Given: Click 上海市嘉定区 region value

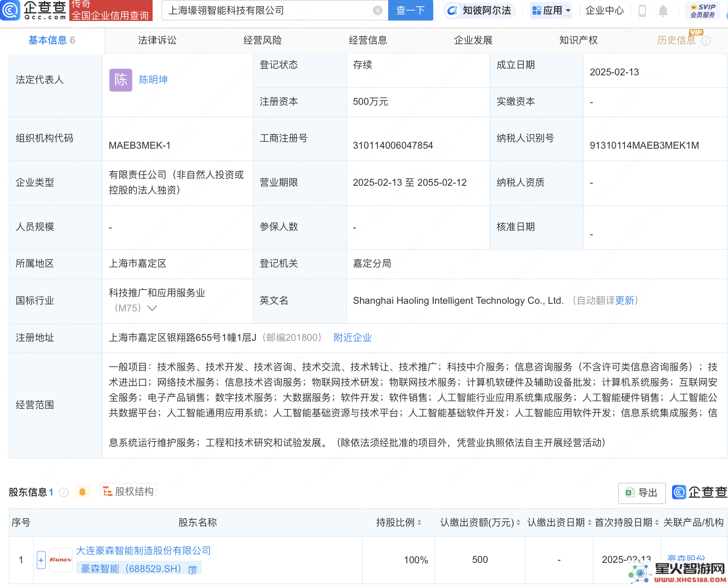Looking at the screenshot, I should pyautogui.click(x=138, y=263).
